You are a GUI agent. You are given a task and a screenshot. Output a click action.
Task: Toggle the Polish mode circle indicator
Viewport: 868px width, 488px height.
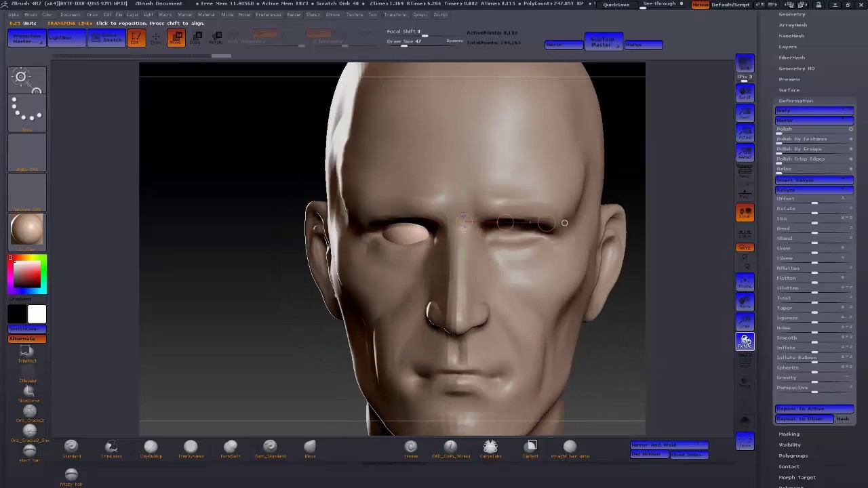(x=850, y=129)
